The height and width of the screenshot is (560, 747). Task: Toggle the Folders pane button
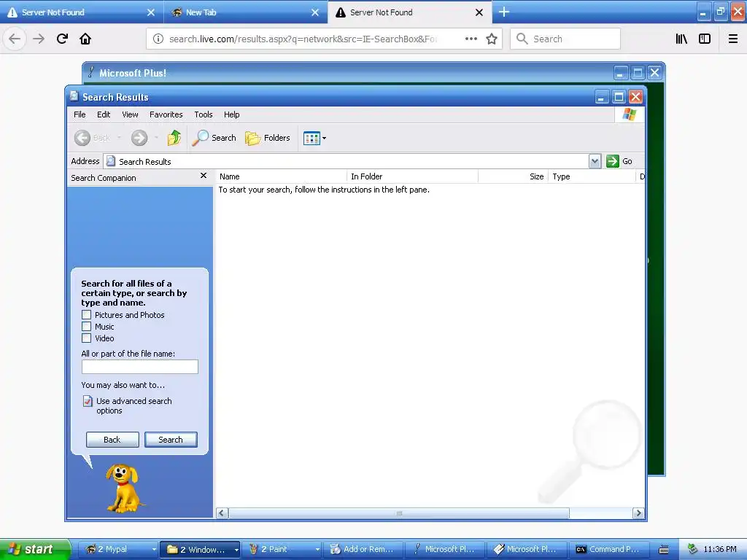268,138
